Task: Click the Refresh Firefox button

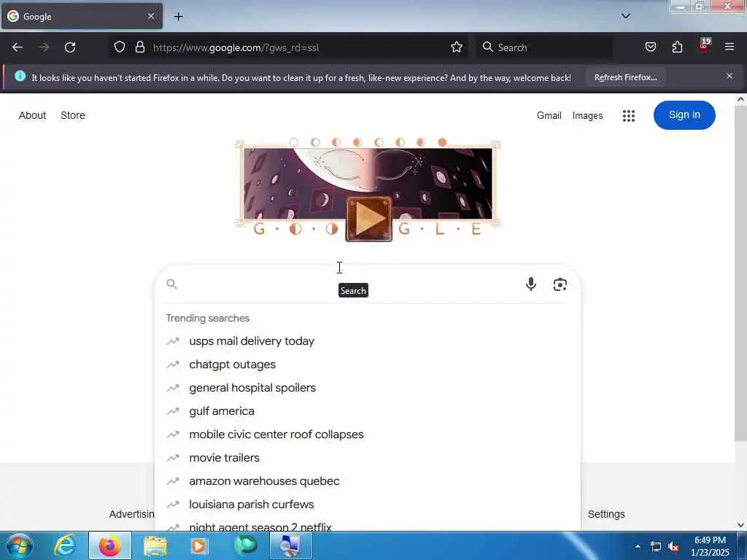Action: (x=625, y=77)
